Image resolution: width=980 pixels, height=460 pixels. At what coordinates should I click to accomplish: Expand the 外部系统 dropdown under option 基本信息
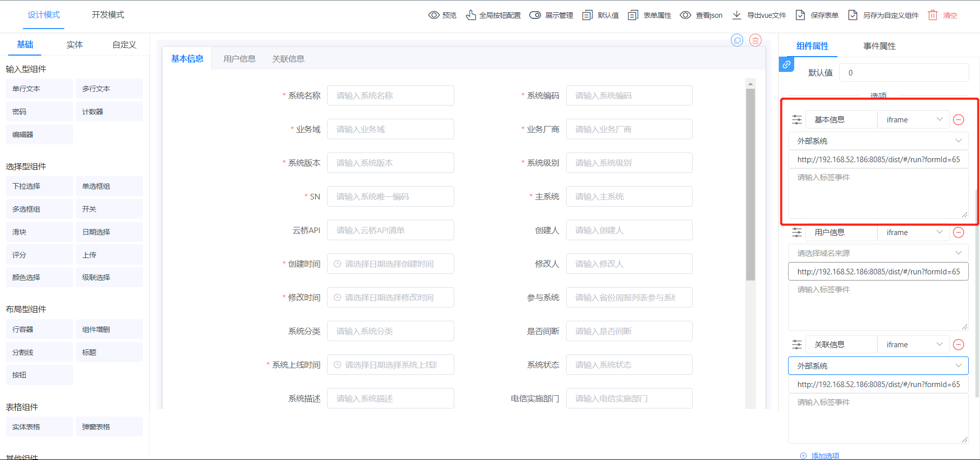pyautogui.click(x=878, y=141)
